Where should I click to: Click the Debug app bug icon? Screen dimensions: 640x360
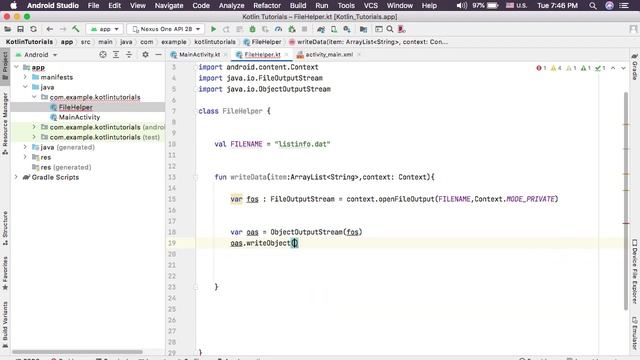(x=252, y=29)
